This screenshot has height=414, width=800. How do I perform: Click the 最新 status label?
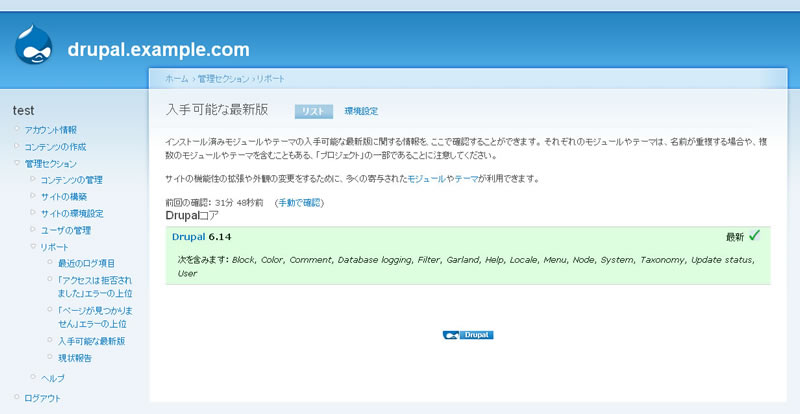click(735, 237)
